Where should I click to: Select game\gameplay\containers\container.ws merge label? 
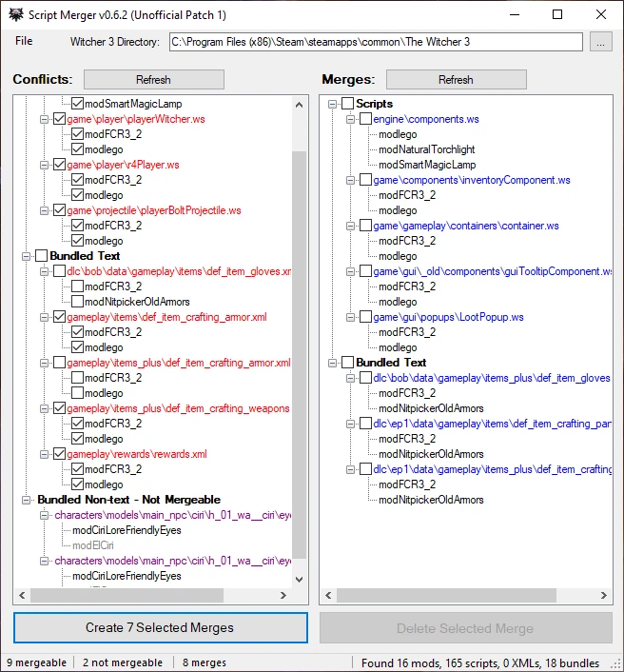(465, 226)
